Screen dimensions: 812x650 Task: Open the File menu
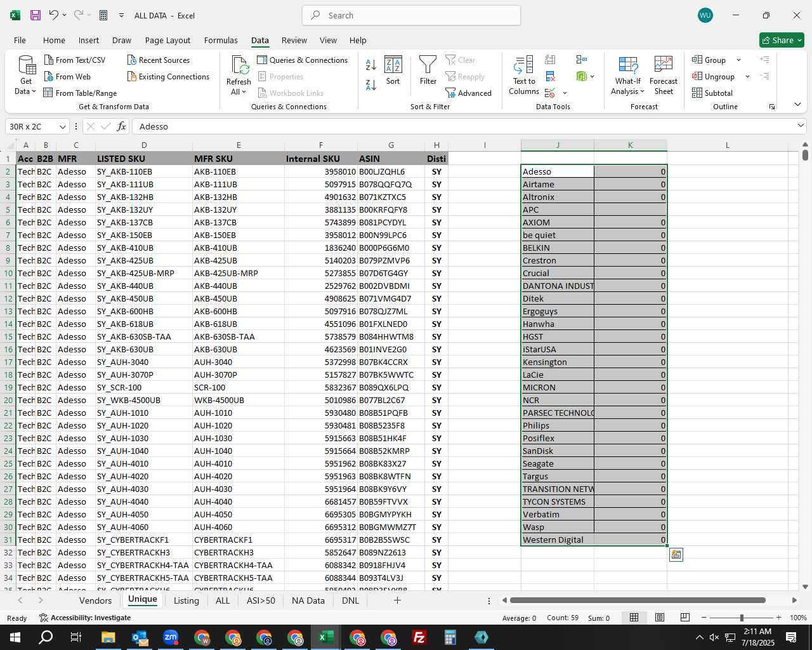point(20,40)
